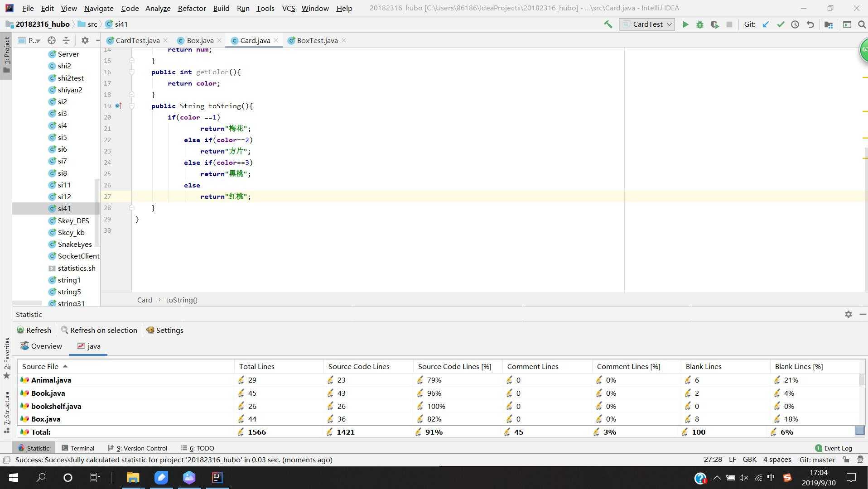Change 4 spaces indent setting
868x489 pixels.
pos(777,460)
